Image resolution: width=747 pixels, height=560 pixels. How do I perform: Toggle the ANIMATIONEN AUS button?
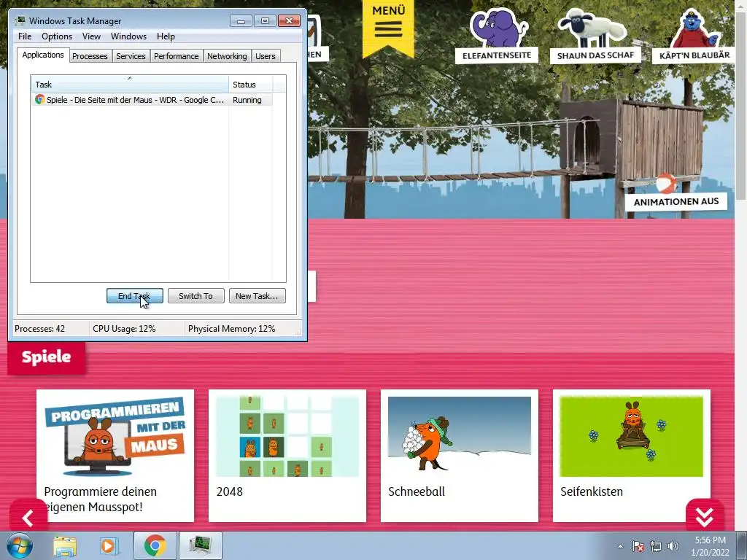[x=676, y=201]
